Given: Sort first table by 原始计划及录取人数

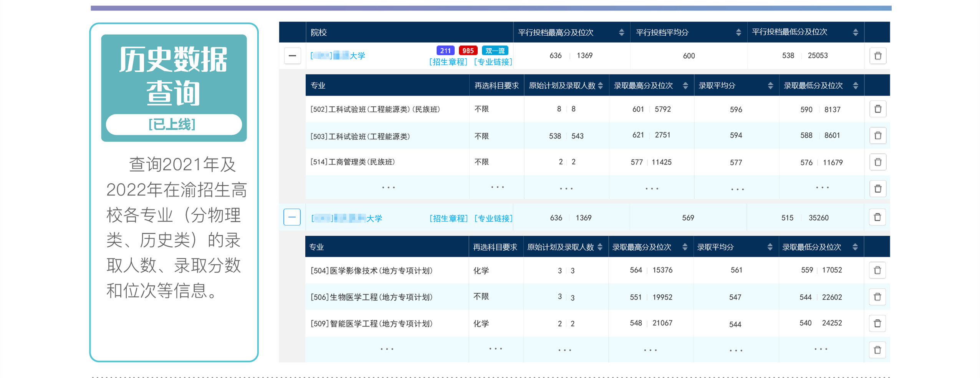Looking at the screenshot, I should (600, 86).
